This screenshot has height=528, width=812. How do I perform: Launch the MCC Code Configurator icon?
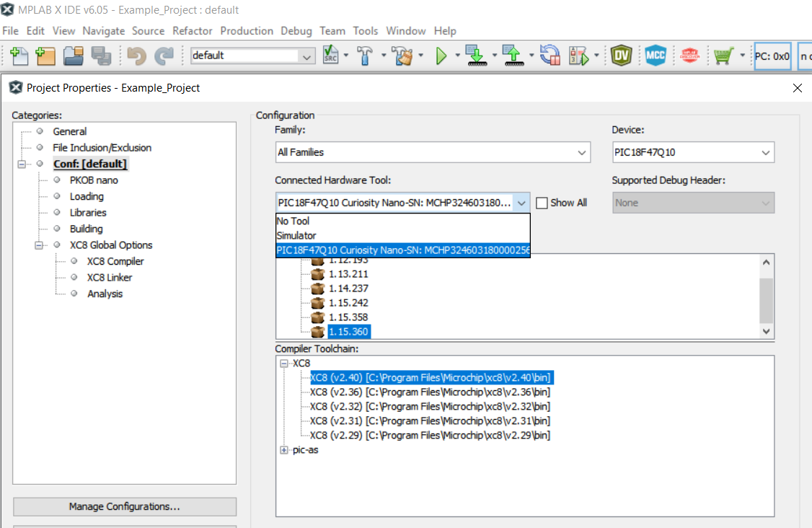655,56
